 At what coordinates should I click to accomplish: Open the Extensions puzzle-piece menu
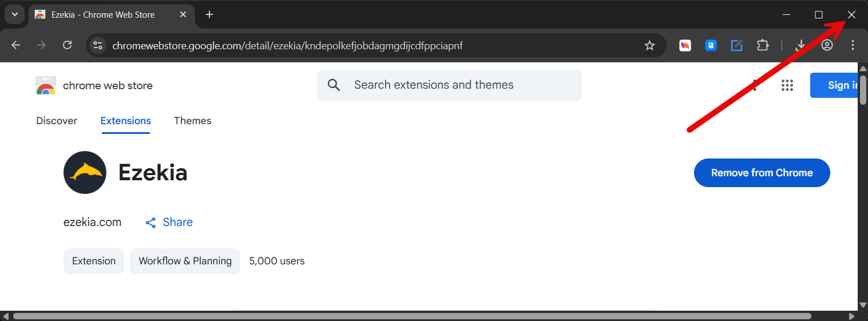(763, 45)
